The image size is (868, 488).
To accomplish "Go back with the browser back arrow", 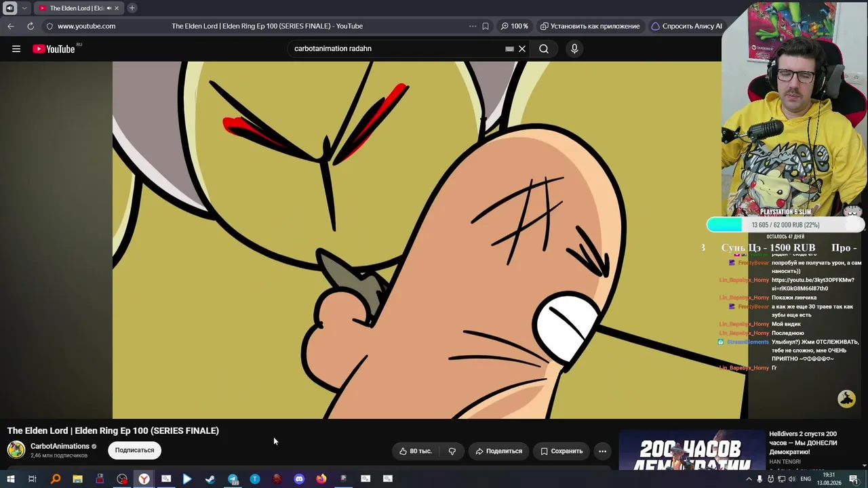I will [11, 26].
